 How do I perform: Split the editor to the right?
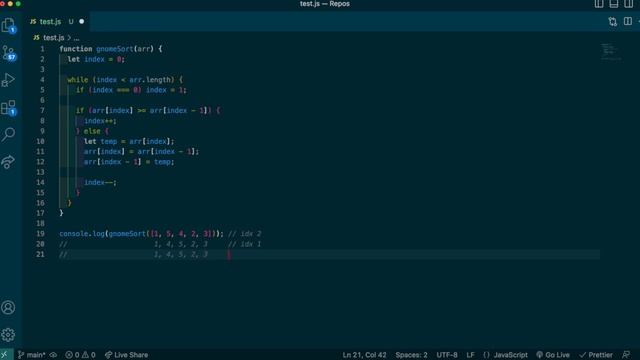[628, 21]
